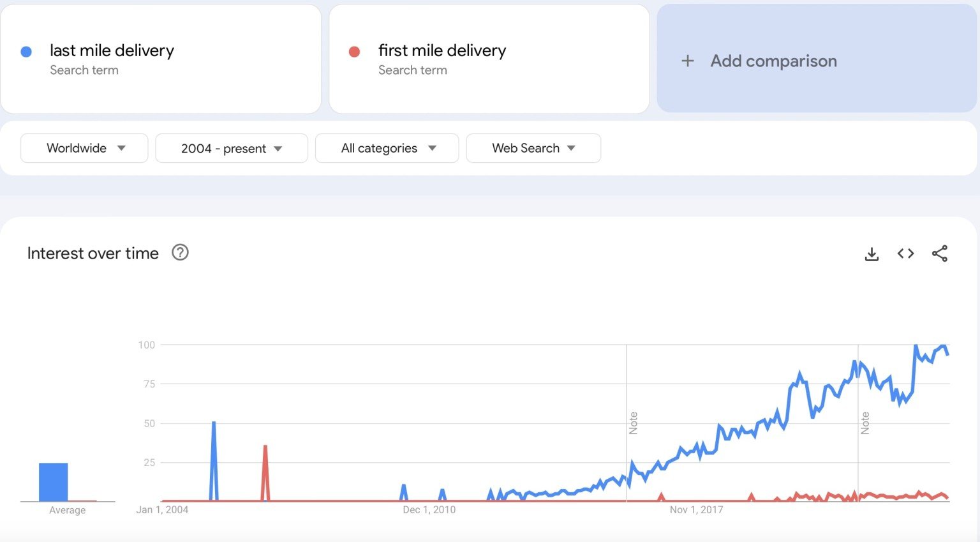
Task: Expand the 2004 - present date range selector
Action: tap(231, 148)
